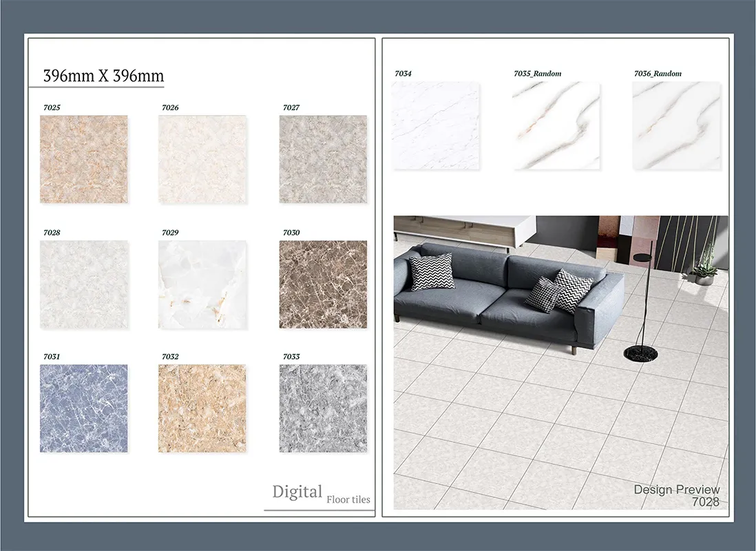The image size is (756, 551).
Task: Click the 7025 beige marble tile swatch
Action: (x=83, y=159)
